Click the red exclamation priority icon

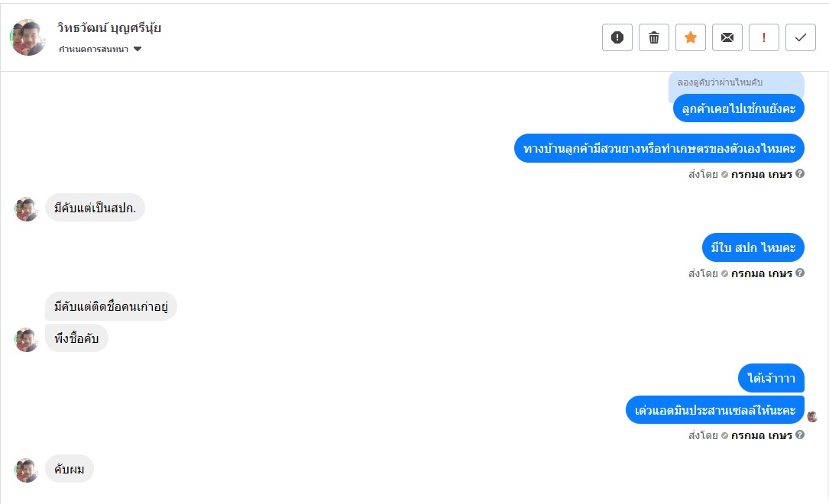coord(764,37)
